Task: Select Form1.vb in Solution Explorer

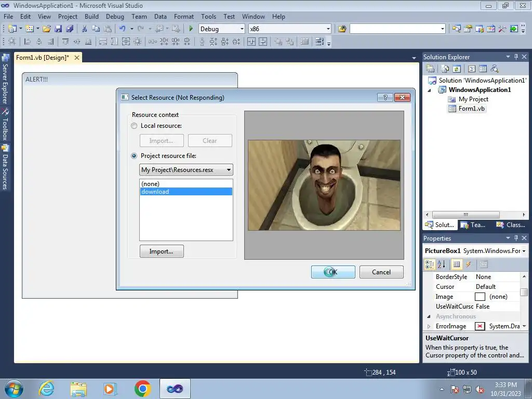Action: coord(471,109)
